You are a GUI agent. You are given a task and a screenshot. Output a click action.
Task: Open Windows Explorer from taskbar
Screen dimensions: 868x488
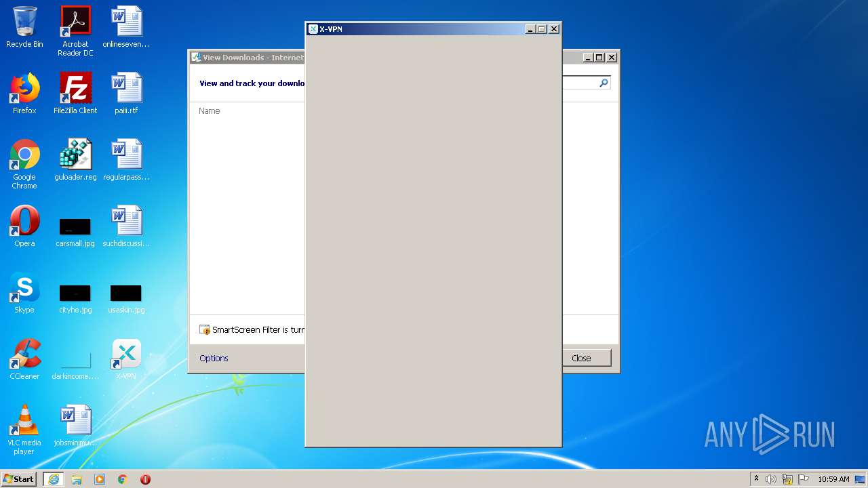(x=77, y=479)
